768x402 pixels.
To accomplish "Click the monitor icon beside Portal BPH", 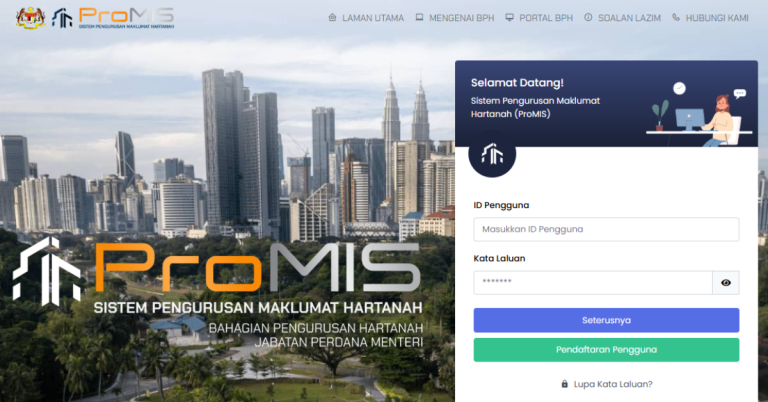I will (x=509, y=18).
